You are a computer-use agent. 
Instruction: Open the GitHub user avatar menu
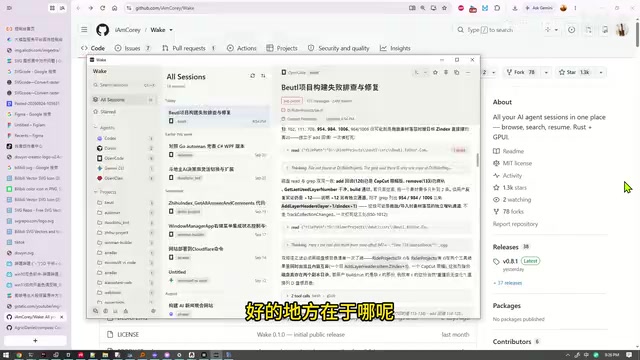[622, 30]
